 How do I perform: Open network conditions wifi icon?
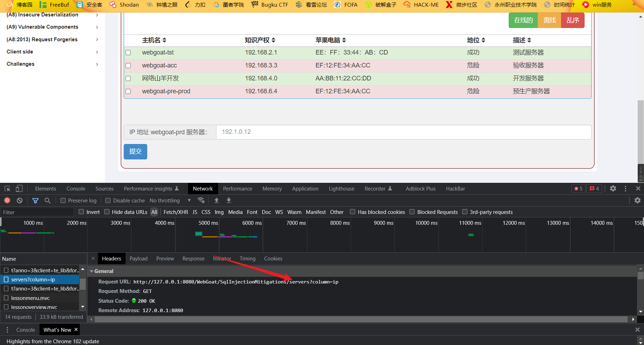click(201, 201)
